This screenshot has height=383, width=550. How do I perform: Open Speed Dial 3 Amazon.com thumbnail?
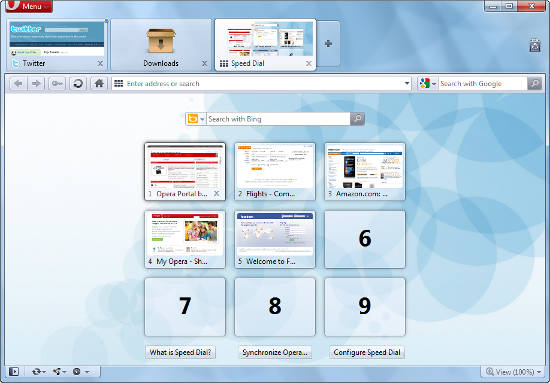click(x=365, y=172)
